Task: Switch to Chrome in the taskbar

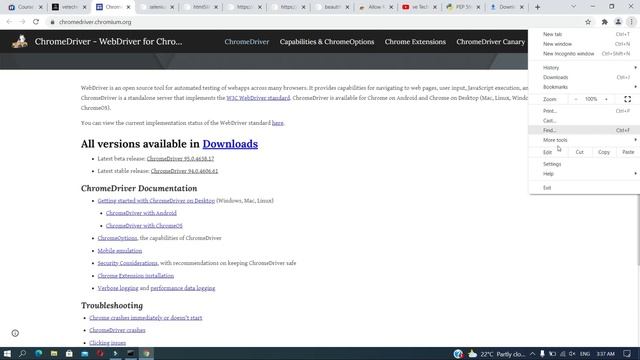Action: click(147, 353)
